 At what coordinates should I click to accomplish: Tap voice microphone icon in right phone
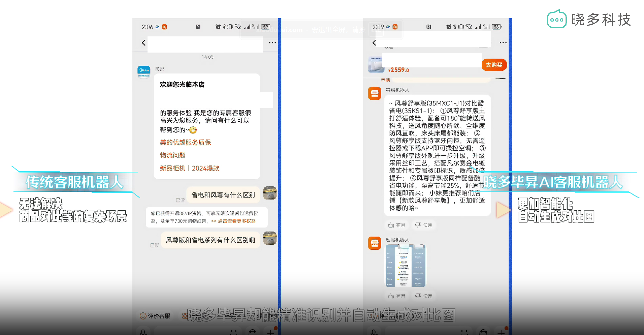click(374, 332)
